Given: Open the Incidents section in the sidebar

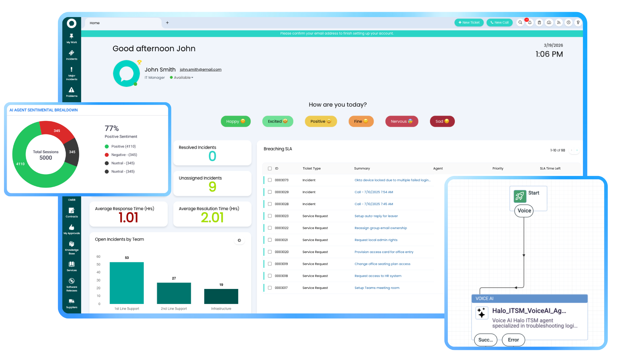Looking at the screenshot, I should tap(71, 55).
